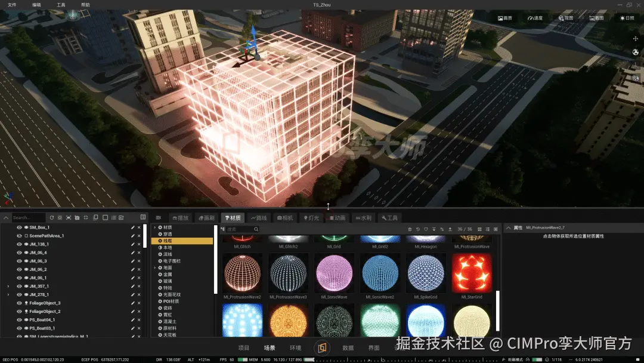The height and width of the screenshot is (363, 644).
Task: Expand the JM_357_1 tree node
Action: [x=8, y=287]
